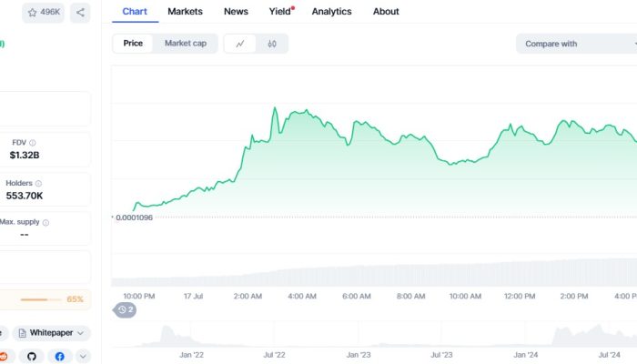
Task: Open the Facebook link icon
Action: click(60, 357)
